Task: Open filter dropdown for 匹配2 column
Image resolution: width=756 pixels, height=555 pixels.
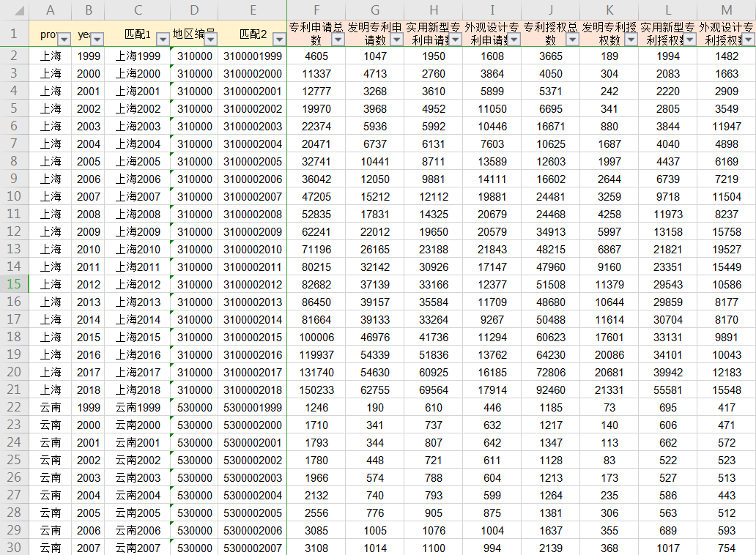Action: [x=279, y=39]
